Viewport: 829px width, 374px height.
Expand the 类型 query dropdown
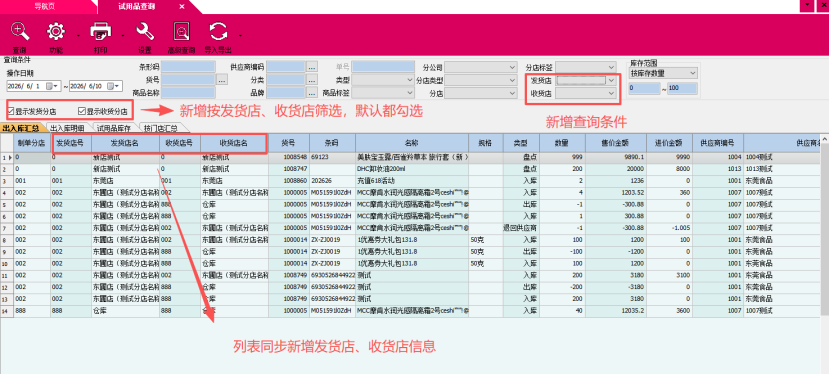[x=410, y=80]
